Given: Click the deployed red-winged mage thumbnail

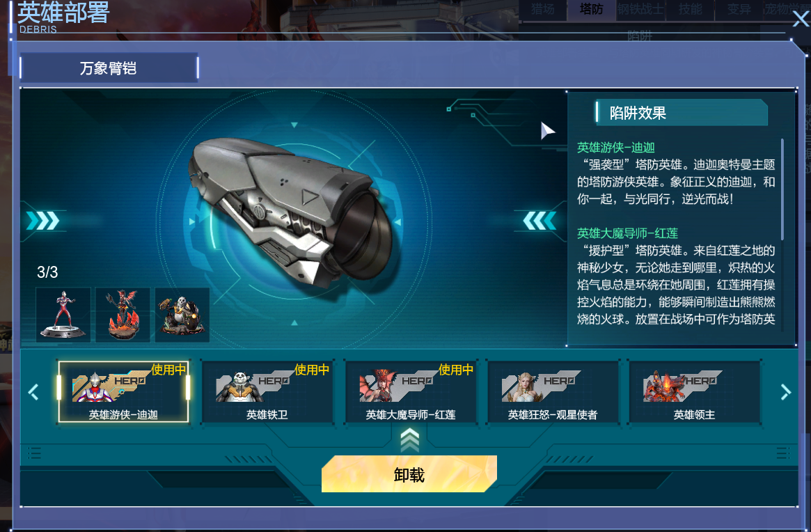Looking at the screenshot, I should tap(123, 315).
